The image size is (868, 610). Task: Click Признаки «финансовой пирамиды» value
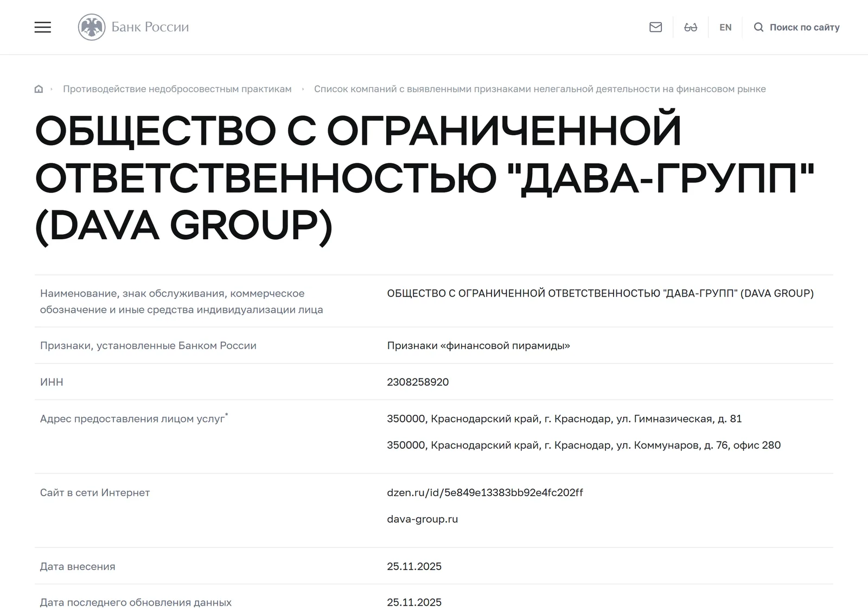coord(478,345)
